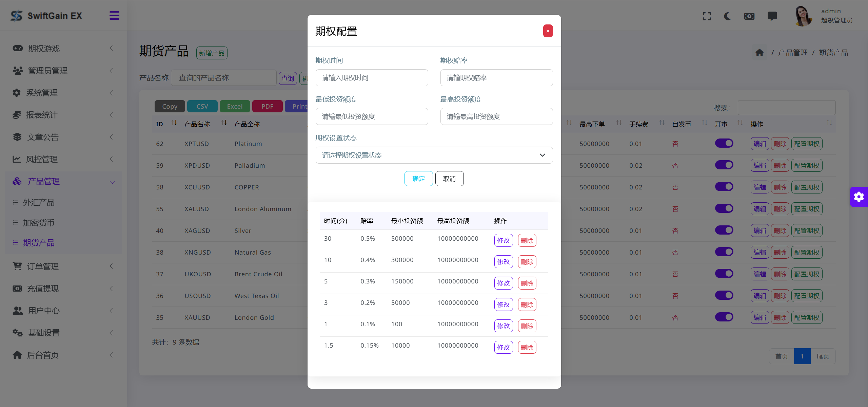The width and height of the screenshot is (868, 407).
Task: Open the 期权设置状态 dropdown
Action: tap(434, 155)
